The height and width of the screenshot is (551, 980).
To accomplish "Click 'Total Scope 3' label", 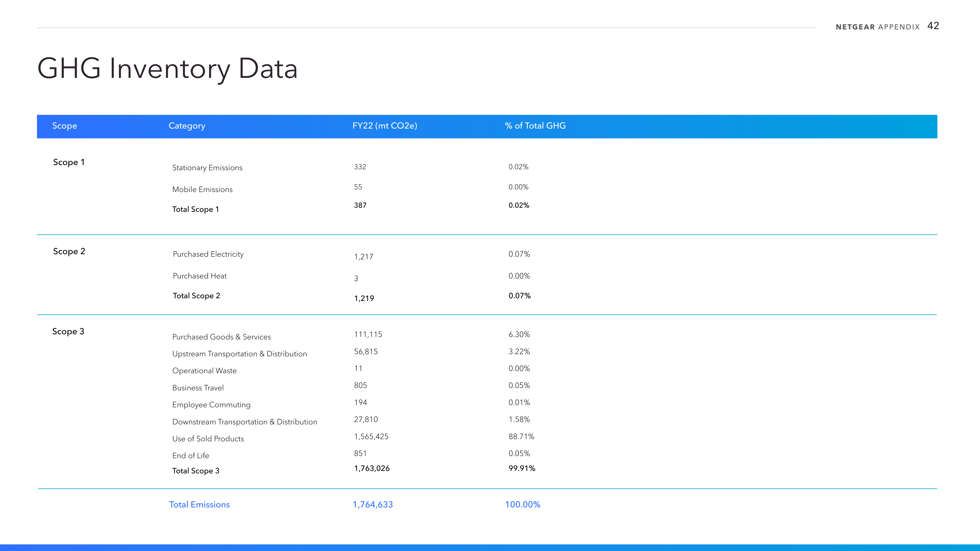I will point(196,471).
